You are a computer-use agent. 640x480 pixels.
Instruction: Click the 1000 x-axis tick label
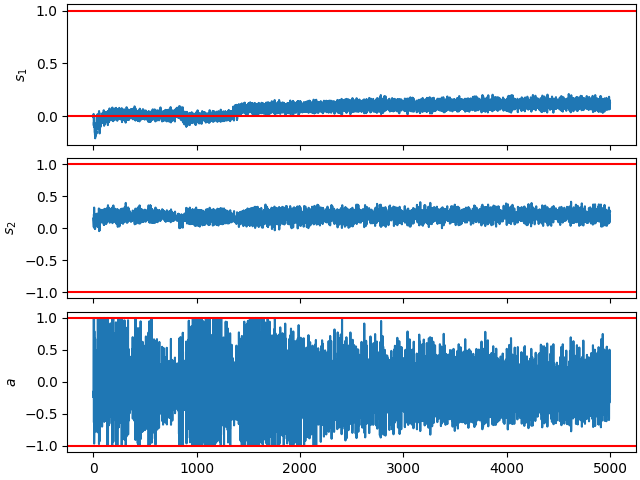click(x=197, y=468)
